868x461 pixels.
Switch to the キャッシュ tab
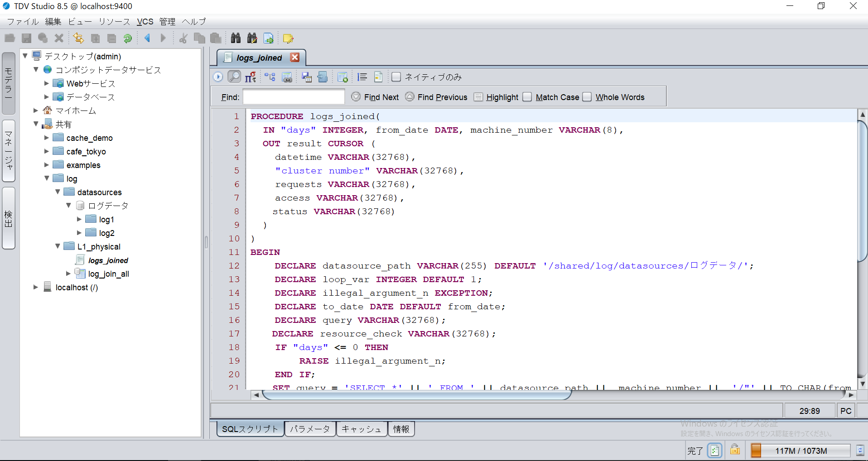coord(362,429)
